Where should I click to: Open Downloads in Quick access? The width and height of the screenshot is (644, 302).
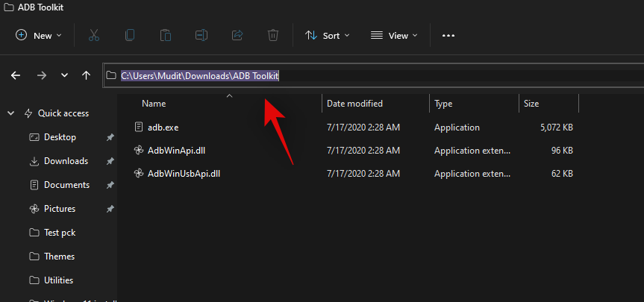coord(66,161)
